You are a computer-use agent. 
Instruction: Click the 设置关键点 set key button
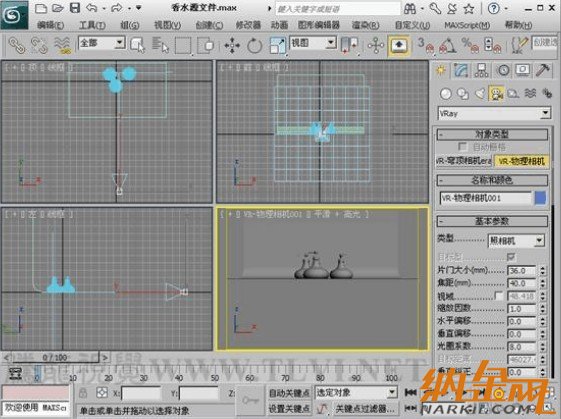point(289,409)
